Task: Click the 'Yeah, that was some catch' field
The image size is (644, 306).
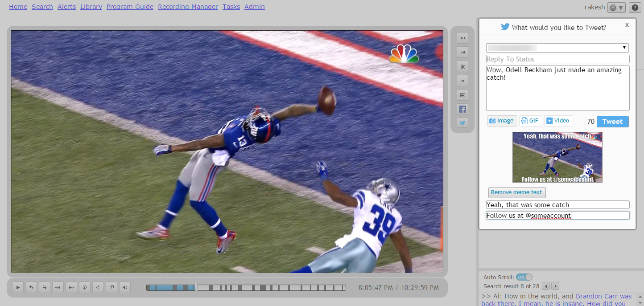Action: (x=557, y=205)
